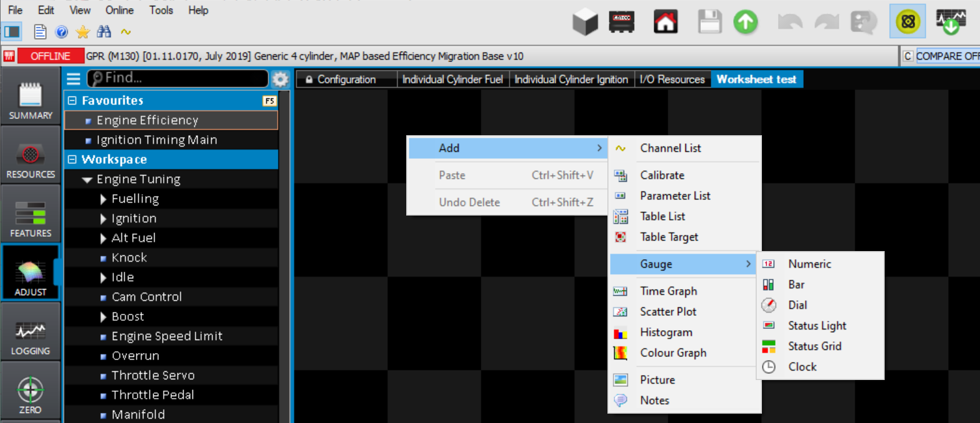Open the Features sidebar panel
The image size is (980, 423).
tap(31, 219)
